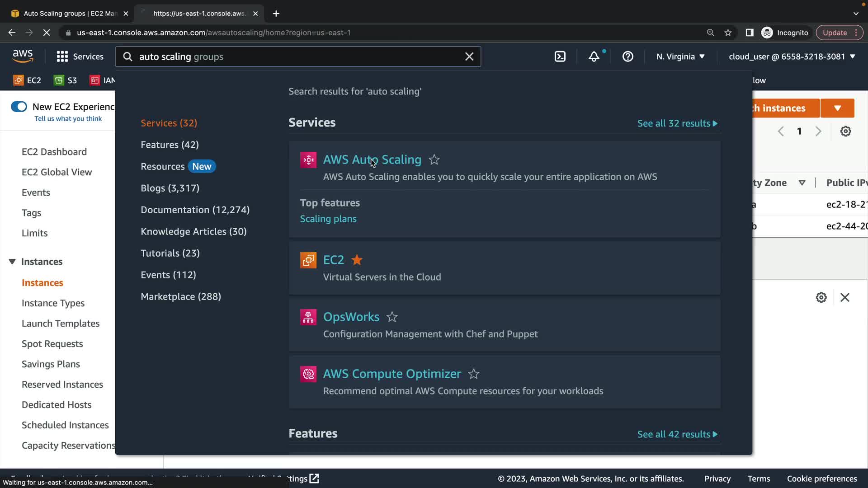Favorite AWS Auto Scaling with its star
Viewport: 868px width, 488px height.
(434, 160)
